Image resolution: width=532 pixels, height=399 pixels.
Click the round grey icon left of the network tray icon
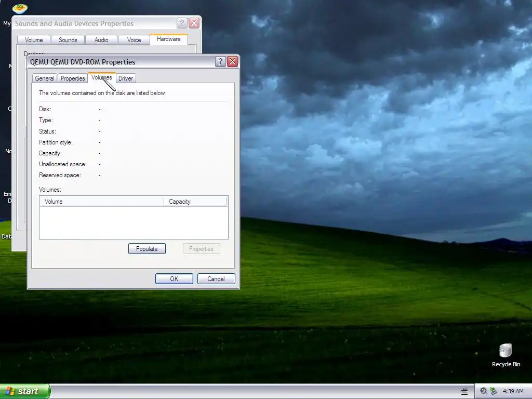click(x=483, y=391)
